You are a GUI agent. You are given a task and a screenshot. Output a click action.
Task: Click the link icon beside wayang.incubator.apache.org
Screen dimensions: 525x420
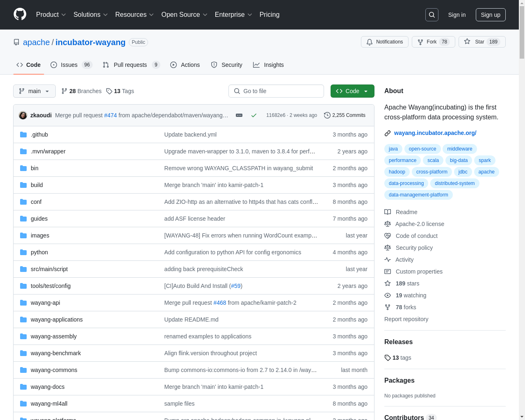[388, 133]
